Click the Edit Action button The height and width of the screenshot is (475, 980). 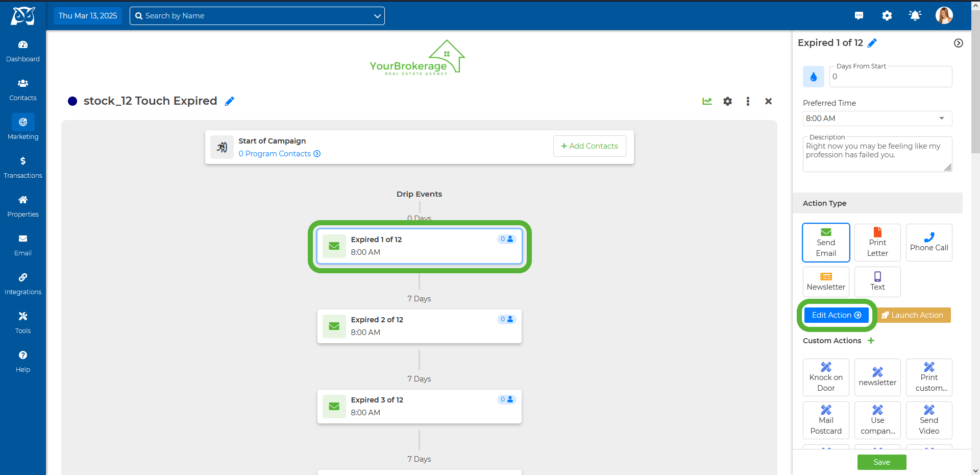[x=837, y=315]
